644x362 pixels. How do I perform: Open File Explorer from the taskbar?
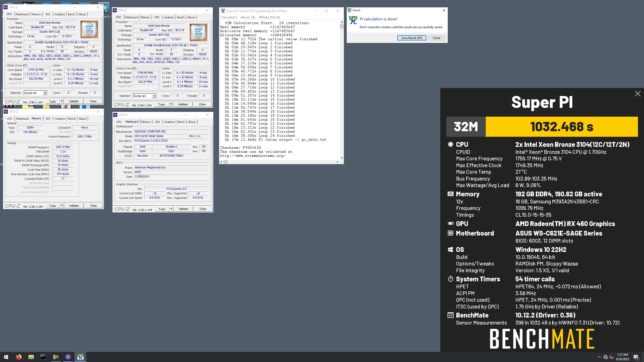(x=31, y=357)
